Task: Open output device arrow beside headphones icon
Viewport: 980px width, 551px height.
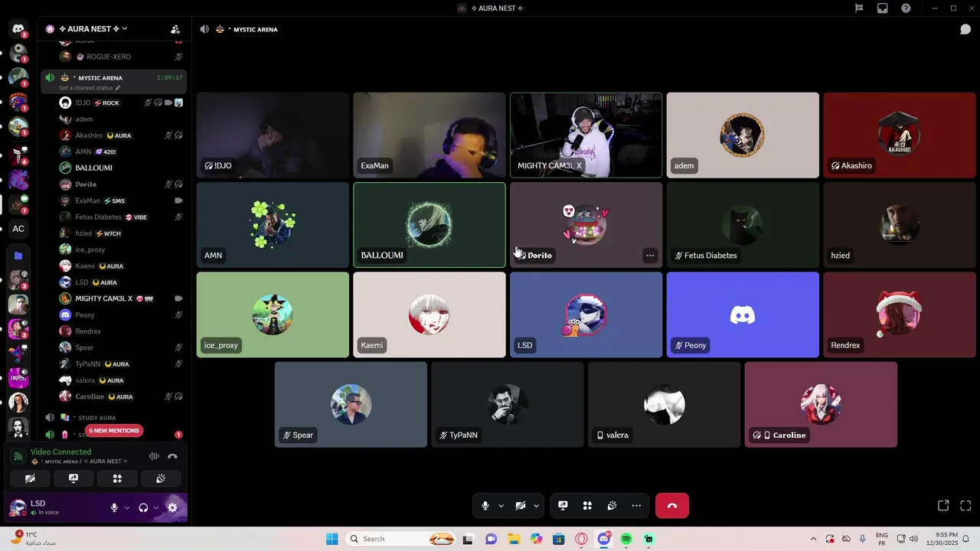Action: [x=156, y=507]
